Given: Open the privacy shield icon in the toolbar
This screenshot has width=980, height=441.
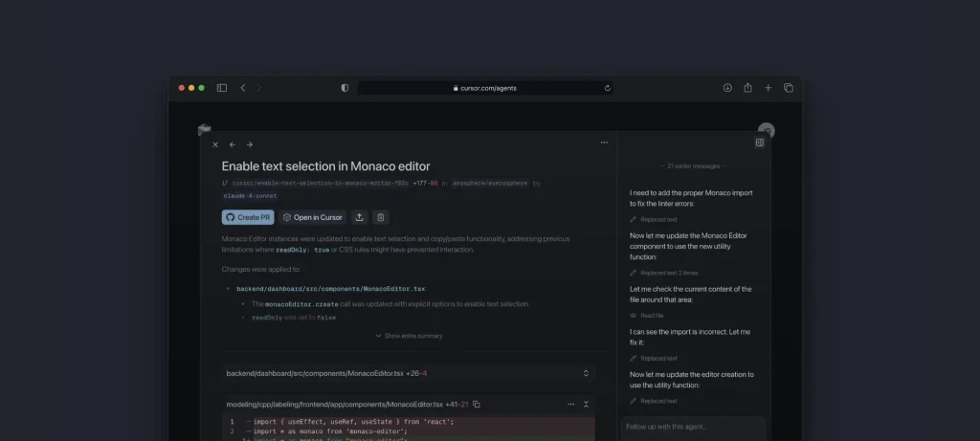Looking at the screenshot, I should pos(345,88).
